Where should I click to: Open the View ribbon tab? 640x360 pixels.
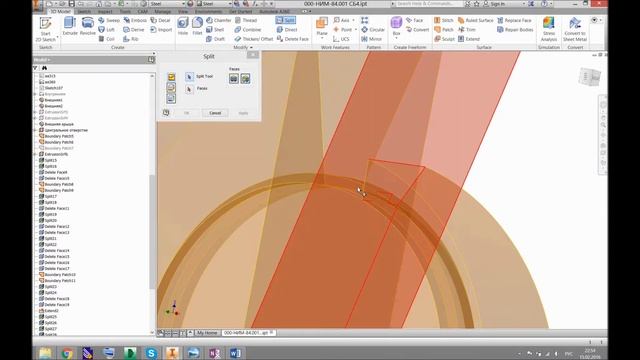click(183, 12)
